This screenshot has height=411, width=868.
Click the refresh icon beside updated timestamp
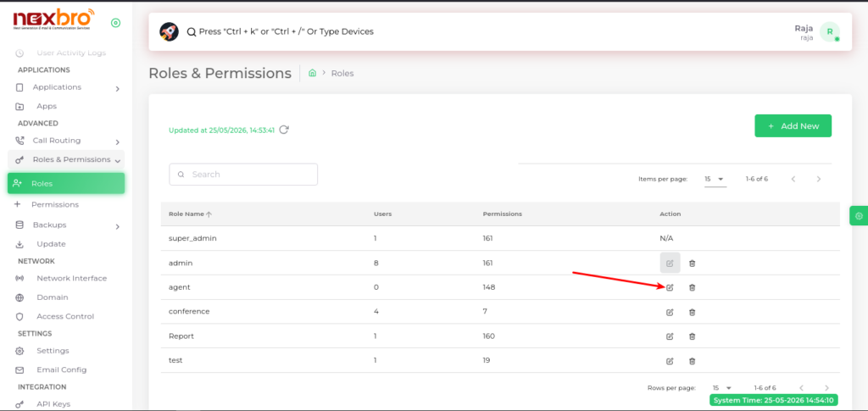(284, 130)
